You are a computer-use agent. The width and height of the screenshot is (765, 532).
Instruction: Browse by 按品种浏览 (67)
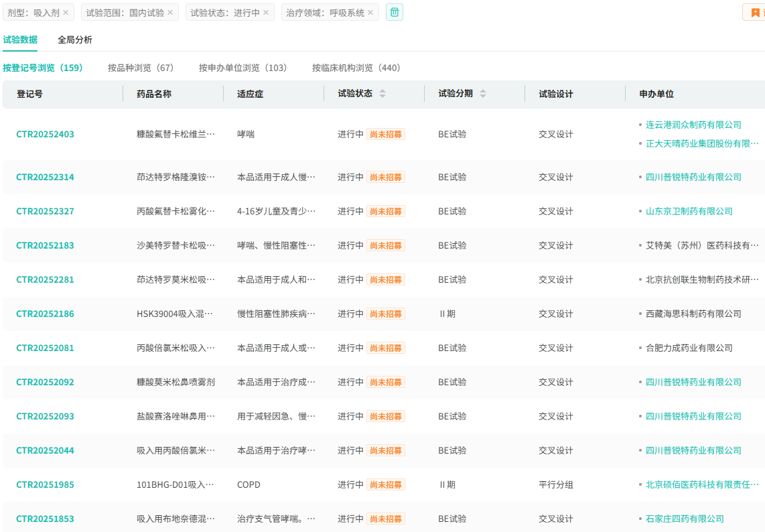coord(141,68)
